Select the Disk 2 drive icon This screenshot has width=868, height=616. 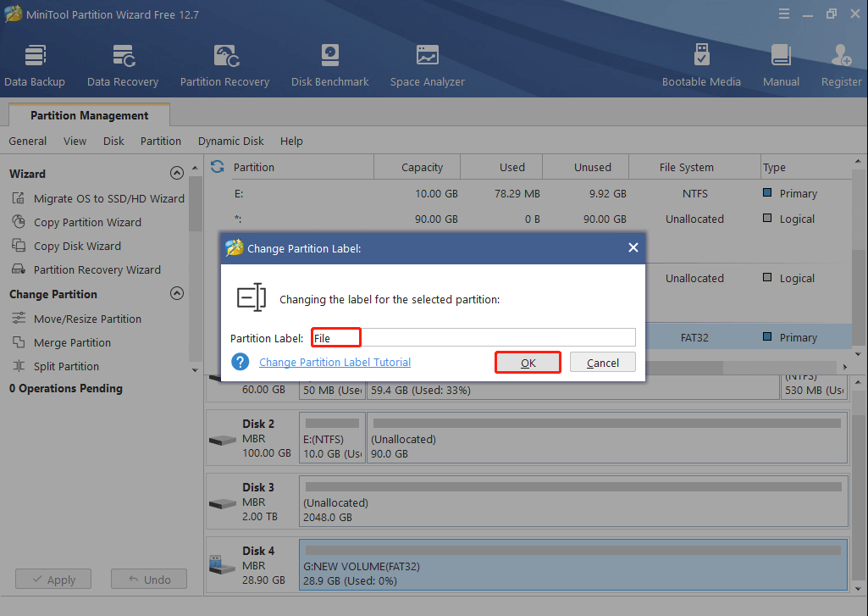point(223,441)
